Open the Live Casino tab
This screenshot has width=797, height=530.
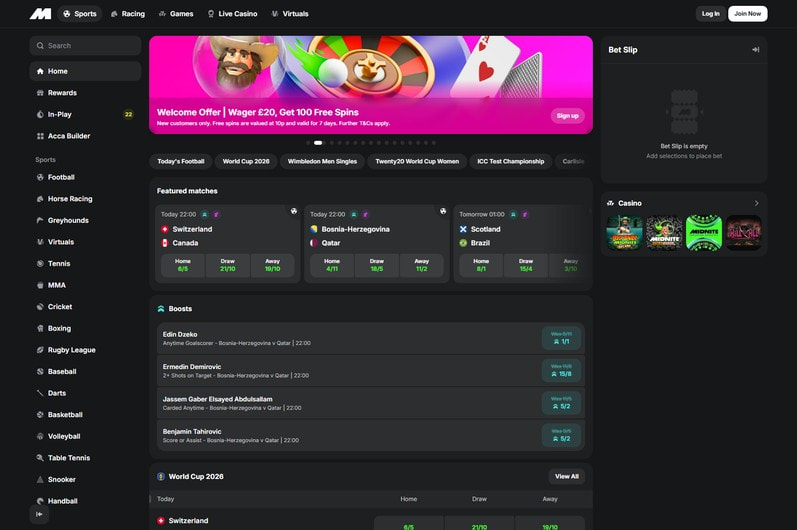click(233, 14)
